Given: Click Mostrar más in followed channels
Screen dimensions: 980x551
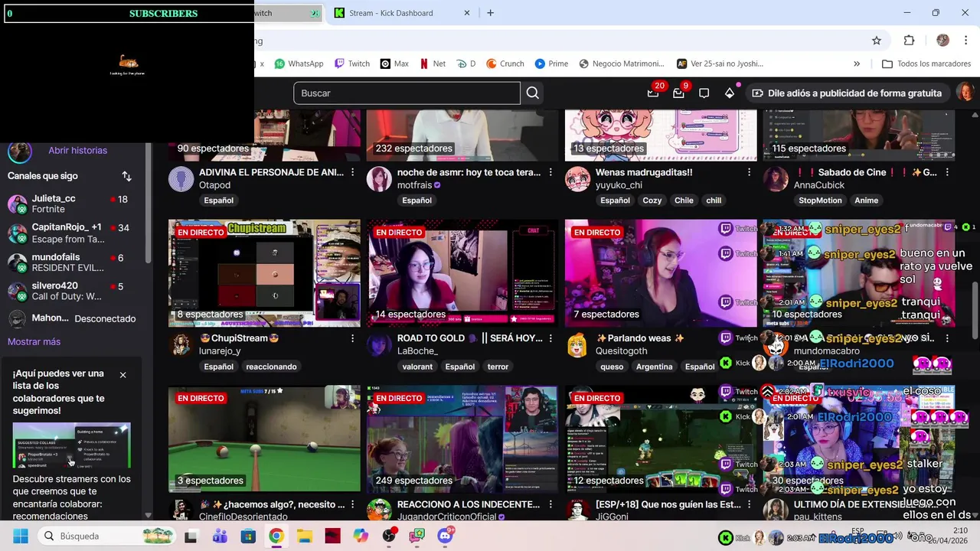Looking at the screenshot, I should [x=34, y=342].
